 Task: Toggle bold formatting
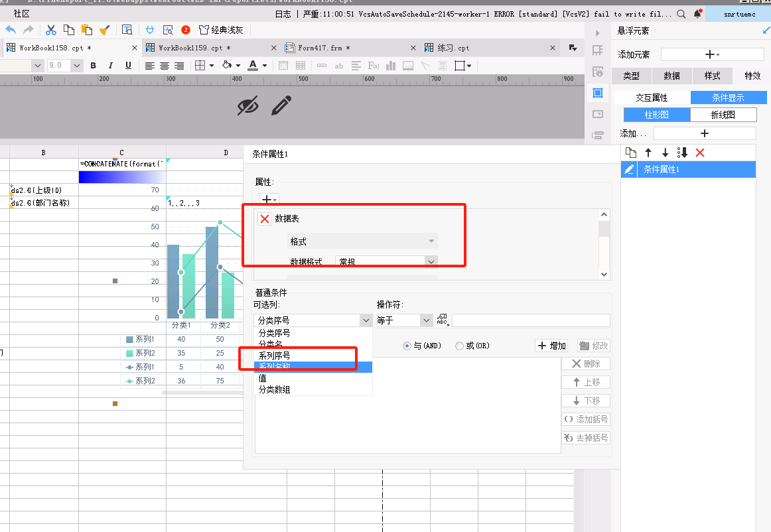click(93, 66)
